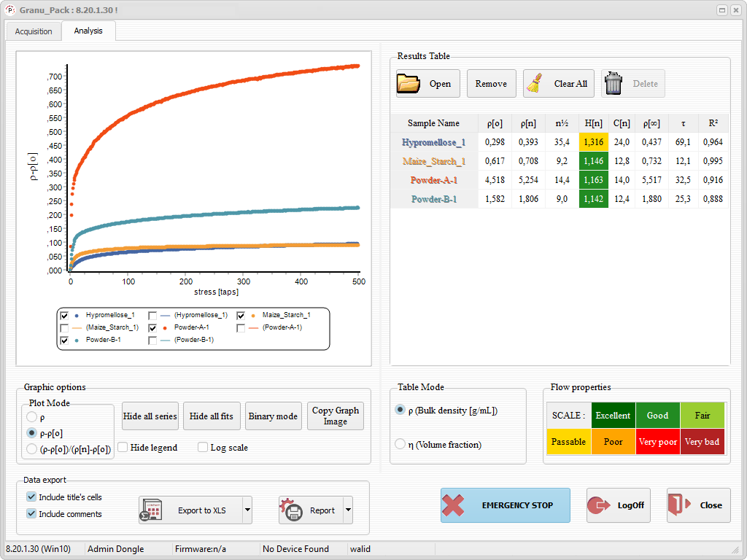Switch to the Acquisition tab
The image size is (747, 560).
(33, 31)
